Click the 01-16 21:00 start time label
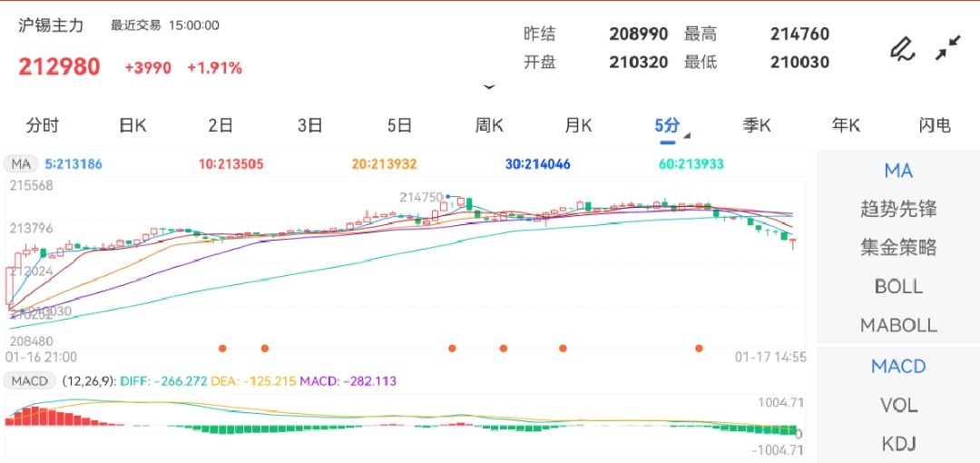The image size is (980, 463). pos(41,358)
